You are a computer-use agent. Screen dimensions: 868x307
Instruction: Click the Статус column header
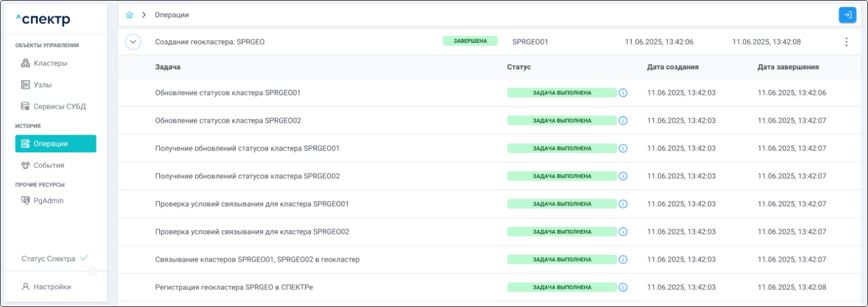[519, 67]
